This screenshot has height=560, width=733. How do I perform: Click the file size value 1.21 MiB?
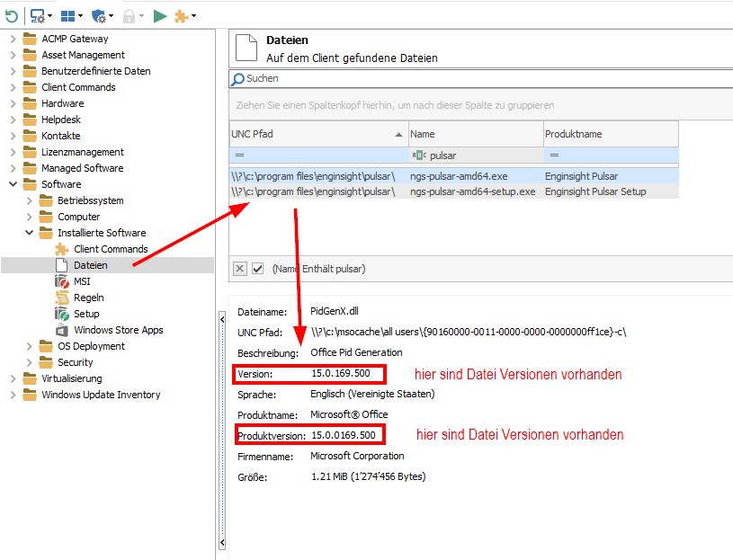369,477
